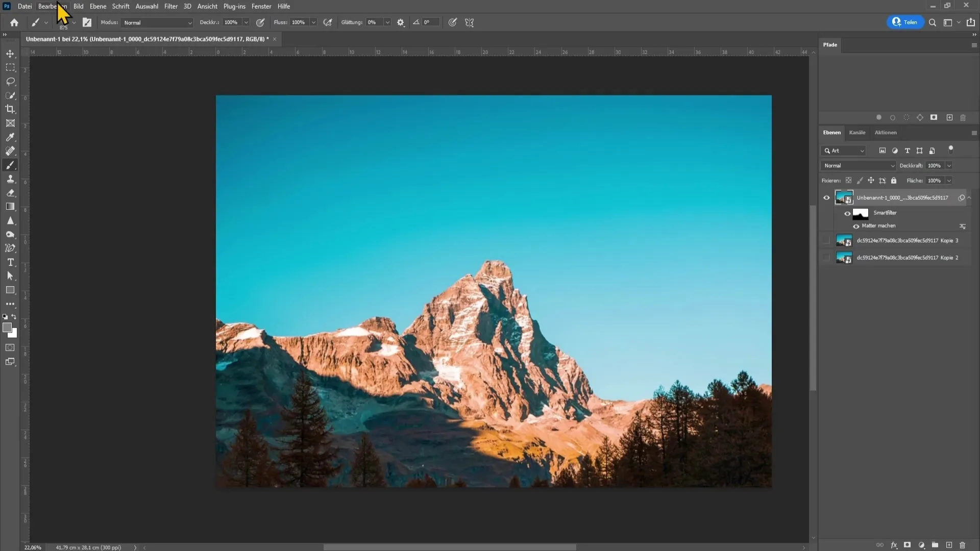Toggle visibility of Kopie 3 layer
980x551 pixels.
(826, 240)
